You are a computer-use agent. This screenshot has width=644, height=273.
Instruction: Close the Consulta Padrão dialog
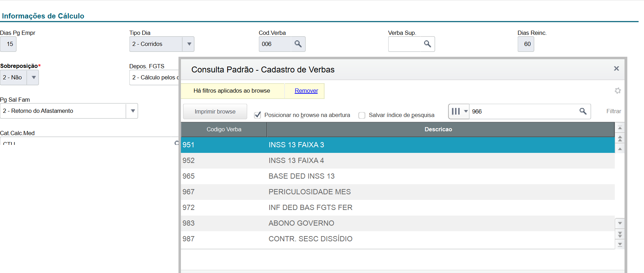(616, 69)
